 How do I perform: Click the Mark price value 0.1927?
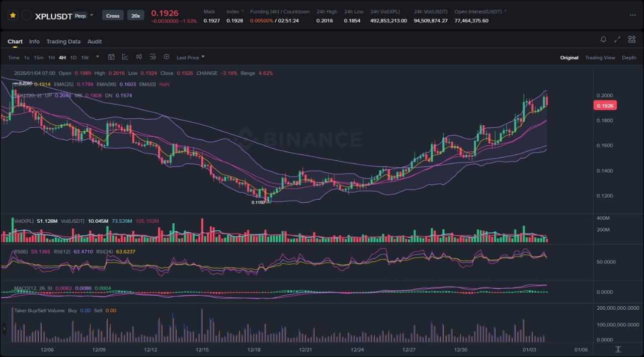[x=211, y=21]
